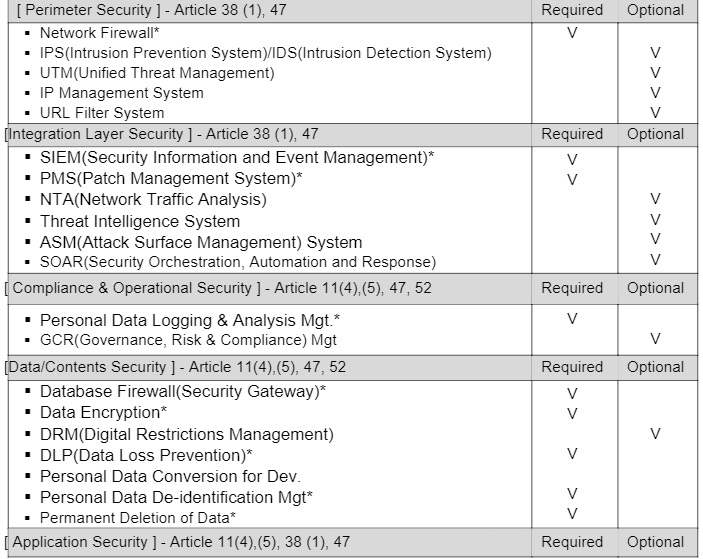Click the Optional checkmark for SOAR
Viewport: 703px width, 559px height.
655,260
